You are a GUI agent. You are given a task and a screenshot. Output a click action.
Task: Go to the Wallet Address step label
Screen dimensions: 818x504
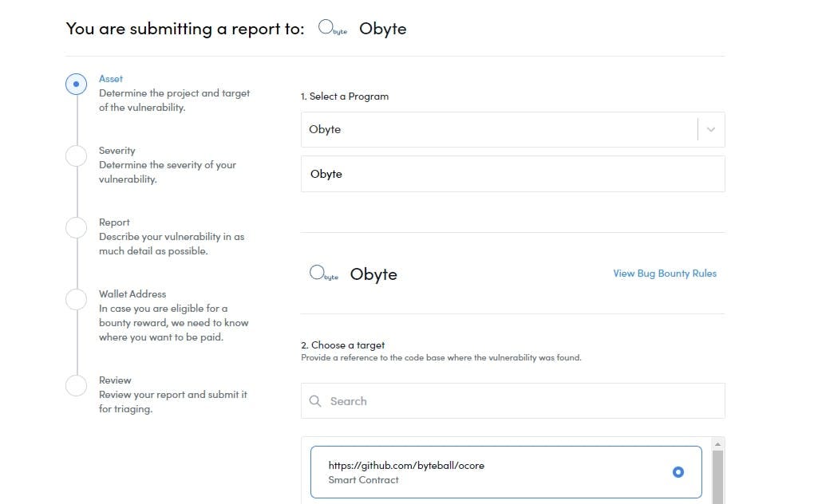(132, 294)
